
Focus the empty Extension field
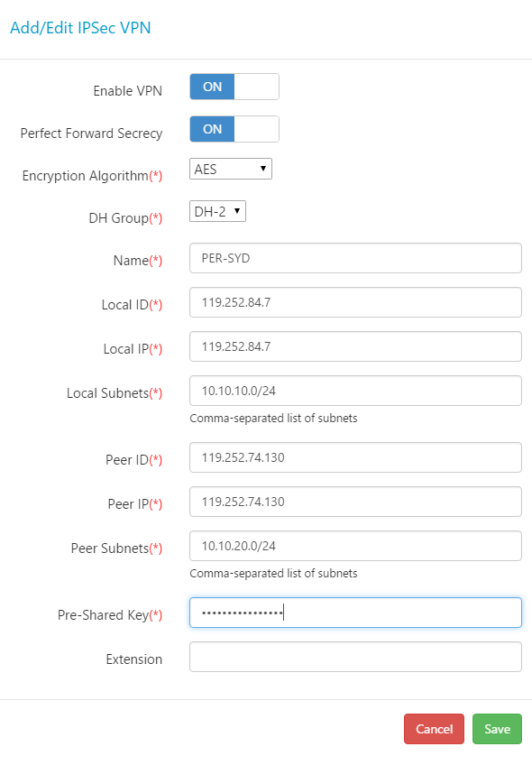point(355,657)
